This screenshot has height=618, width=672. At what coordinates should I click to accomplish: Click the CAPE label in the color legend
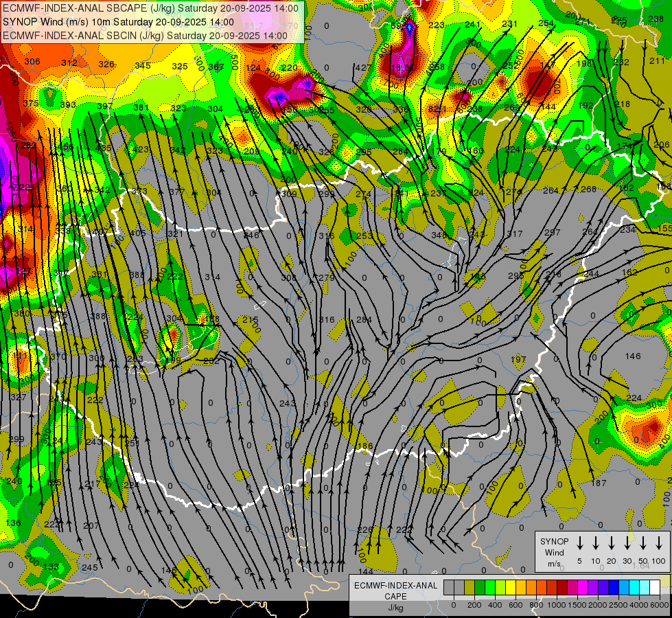[x=396, y=597]
